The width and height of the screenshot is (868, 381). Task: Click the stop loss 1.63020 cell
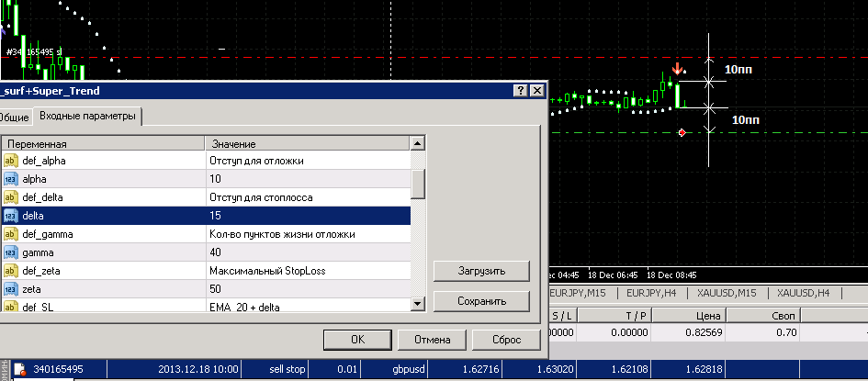click(540, 369)
